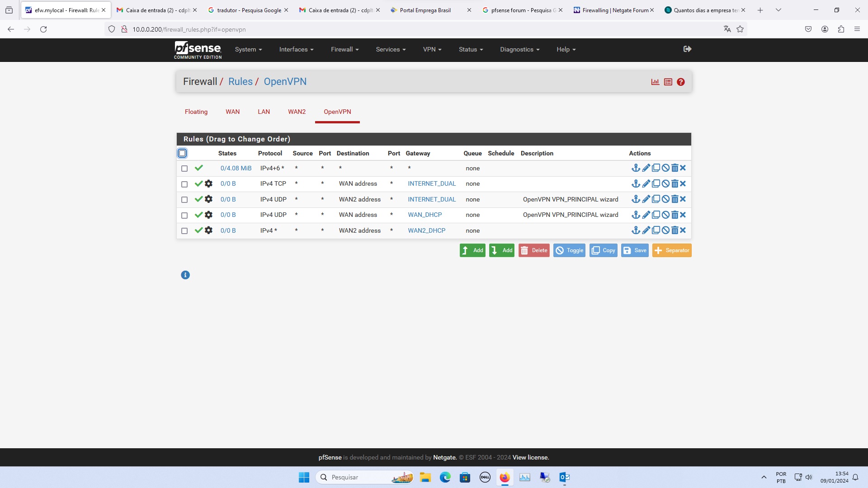This screenshot has width=868, height=488.
Task: Click anchor icon on WAN_DHCP rule
Action: click(636, 215)
